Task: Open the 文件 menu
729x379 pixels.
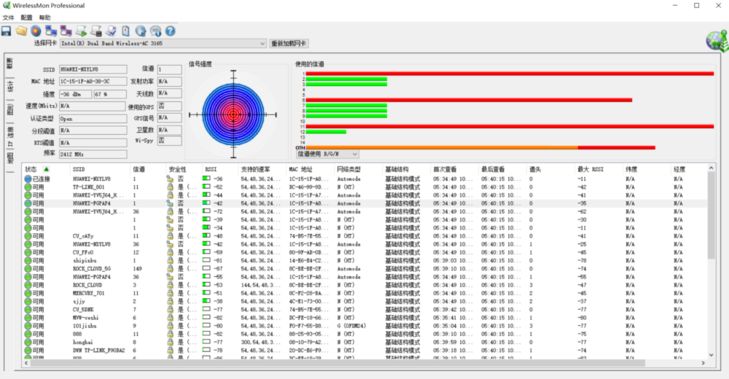Action: coord(8,18)
